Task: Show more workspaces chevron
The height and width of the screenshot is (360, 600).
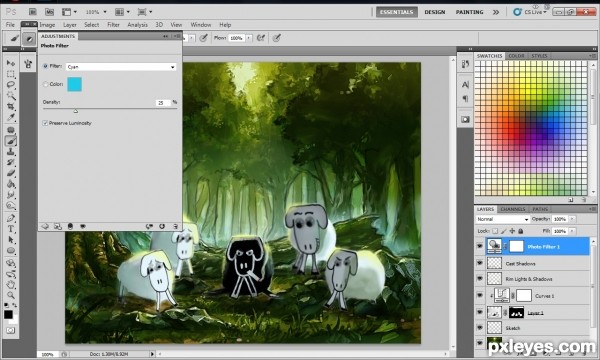Action: pos(496,12)
